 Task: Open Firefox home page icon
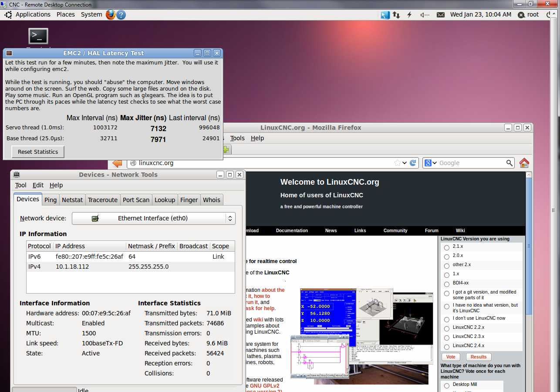coord(524,163)
